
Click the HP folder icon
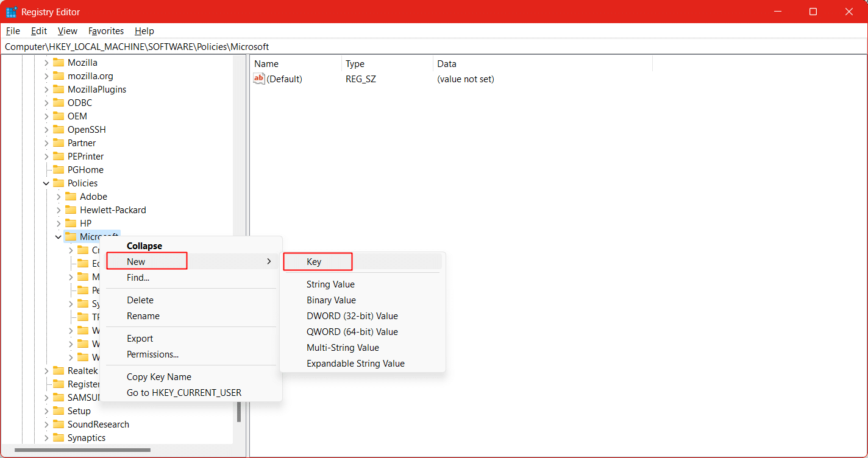point(71,223)
